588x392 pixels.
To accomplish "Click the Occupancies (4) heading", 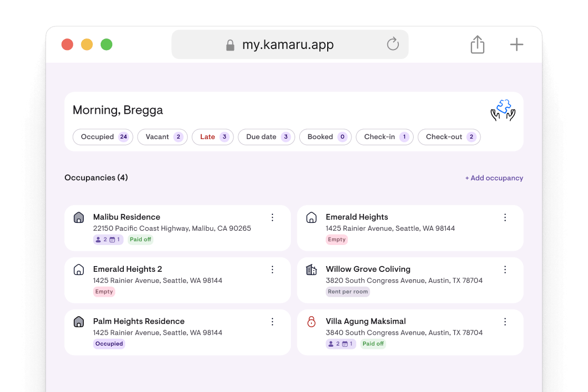I will point(96,178).
